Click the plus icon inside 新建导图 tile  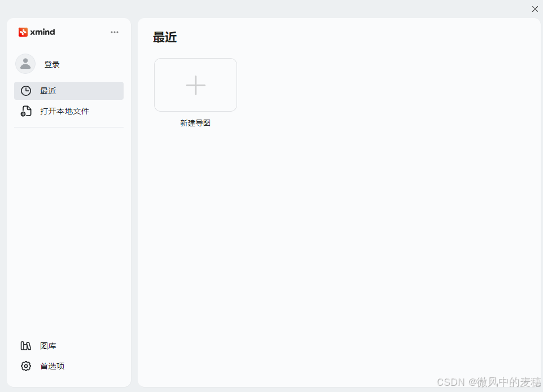click(195, 85)
